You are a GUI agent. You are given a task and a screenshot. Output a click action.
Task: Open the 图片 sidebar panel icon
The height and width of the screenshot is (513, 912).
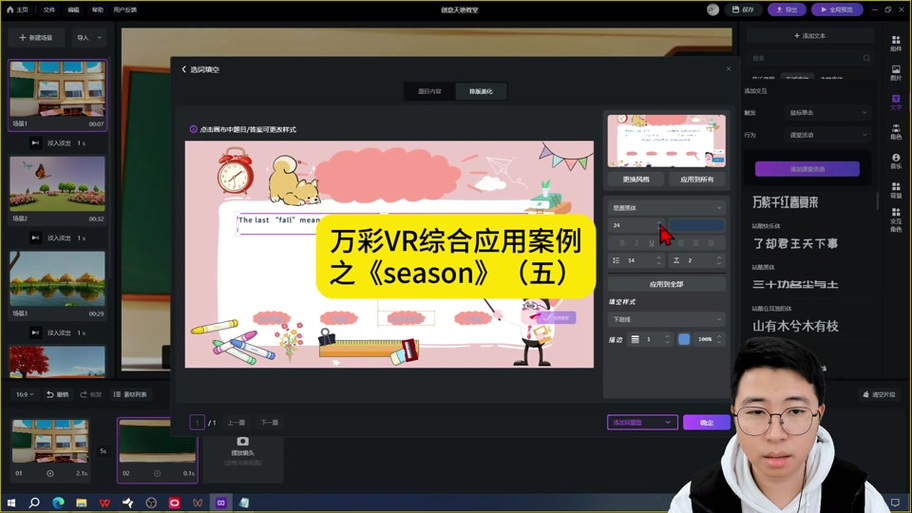click(896, 73)
